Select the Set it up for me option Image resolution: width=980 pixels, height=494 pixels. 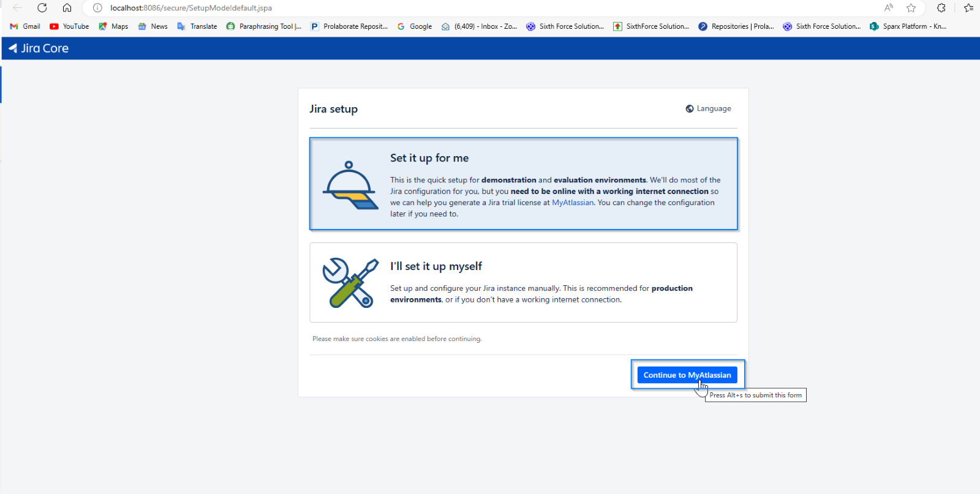(523, 184)
